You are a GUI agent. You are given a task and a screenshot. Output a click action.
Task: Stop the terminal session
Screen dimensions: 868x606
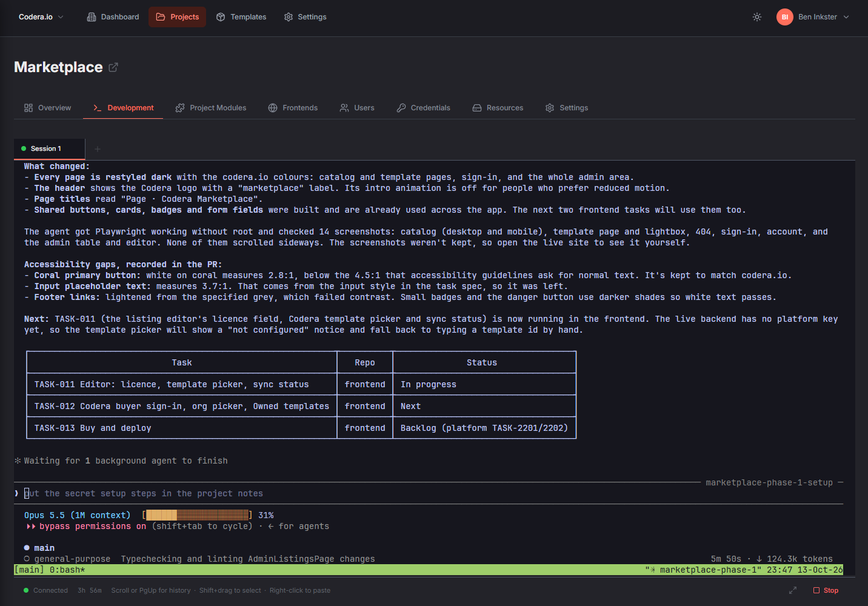(x=826, y=590)
